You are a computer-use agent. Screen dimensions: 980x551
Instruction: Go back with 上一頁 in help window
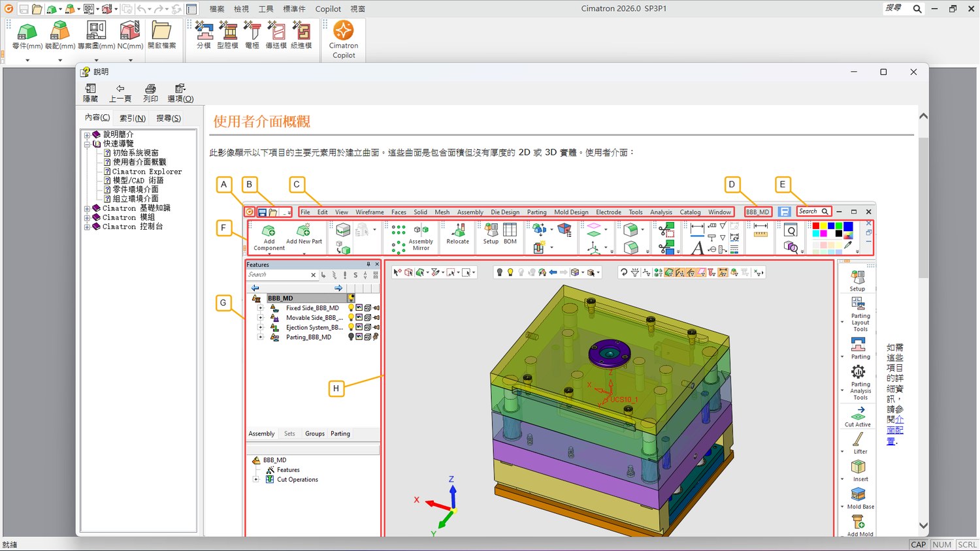pos(120,93)
